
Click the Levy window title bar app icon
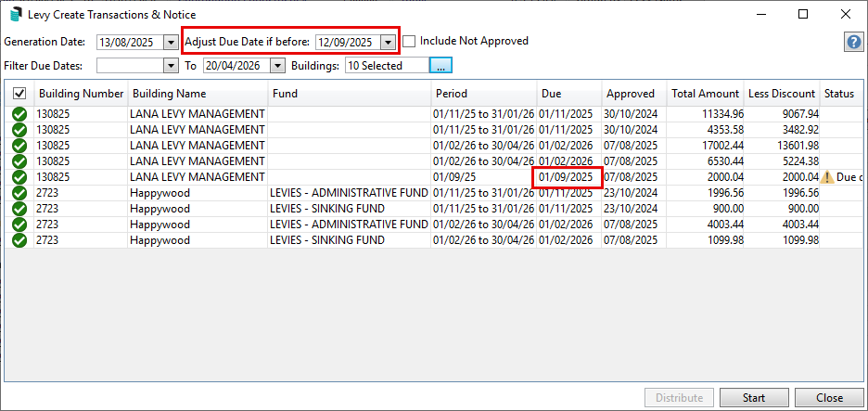tap(16, 15)
